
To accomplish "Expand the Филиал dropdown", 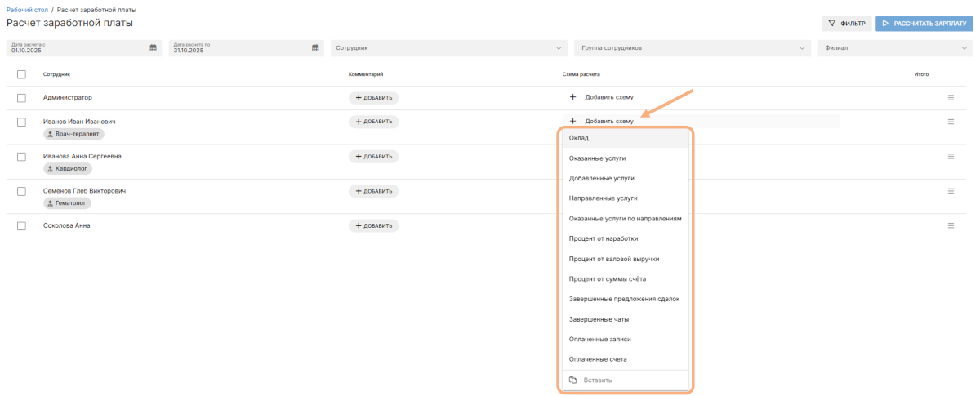I will tap(895, 48).
